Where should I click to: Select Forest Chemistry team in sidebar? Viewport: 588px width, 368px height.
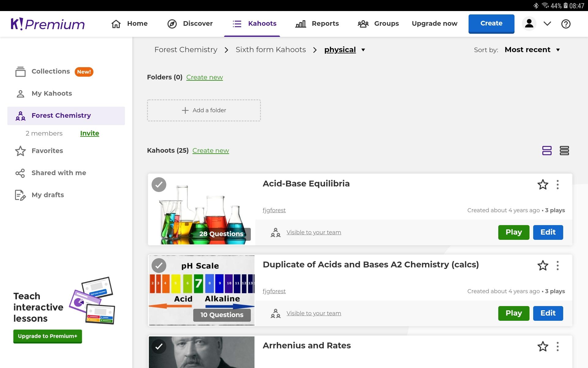pyautogui.click(x=66, y=116)
